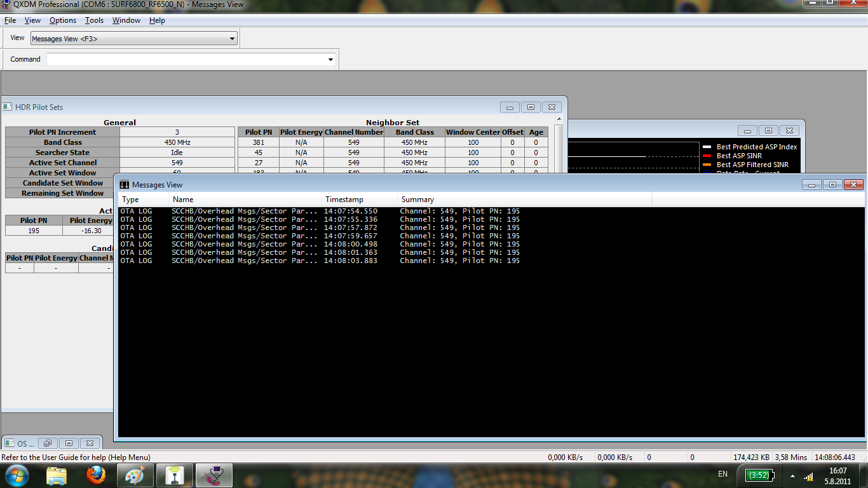Click the HDR Pilot Sets window icon

click(x=8, y=107)
